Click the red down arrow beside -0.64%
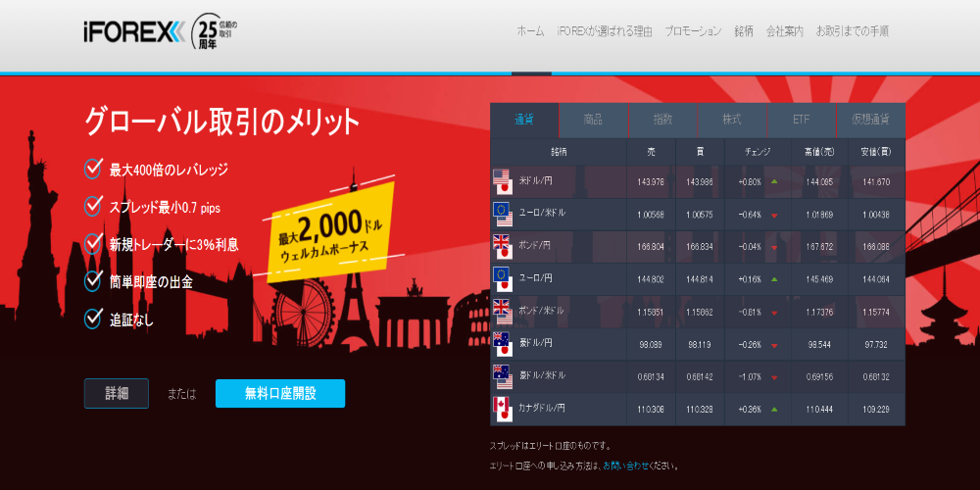 point(774,216)
